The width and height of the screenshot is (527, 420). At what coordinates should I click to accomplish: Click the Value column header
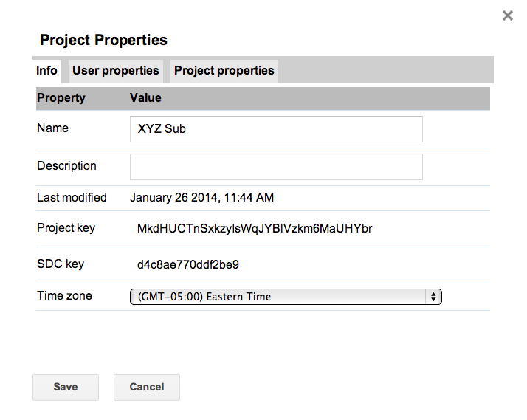tap(145, 97)
